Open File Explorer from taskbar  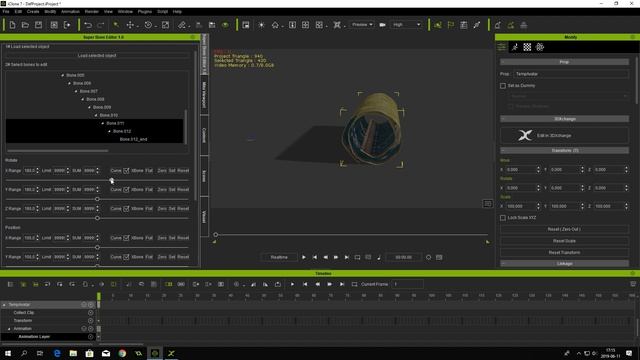[73, 353]
